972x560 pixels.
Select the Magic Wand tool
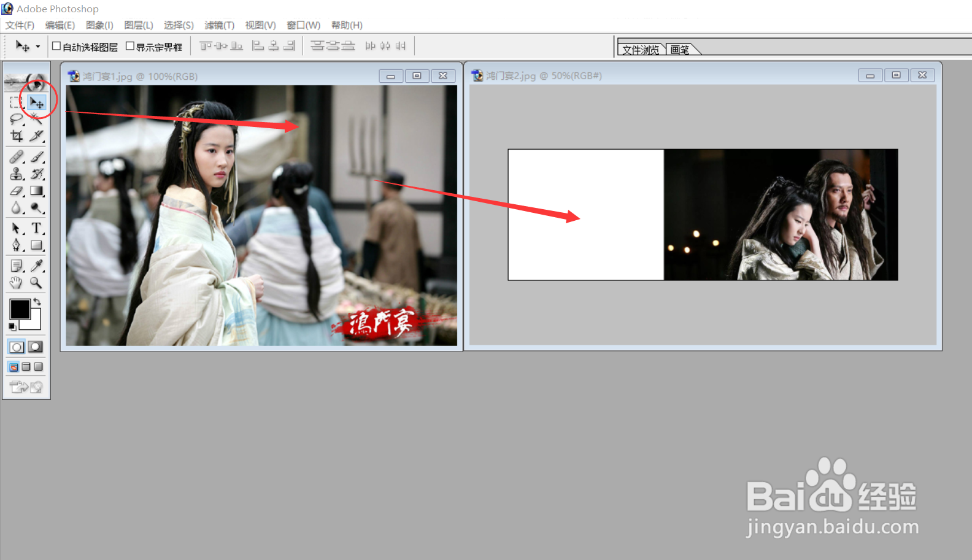[x=37, y=119]
